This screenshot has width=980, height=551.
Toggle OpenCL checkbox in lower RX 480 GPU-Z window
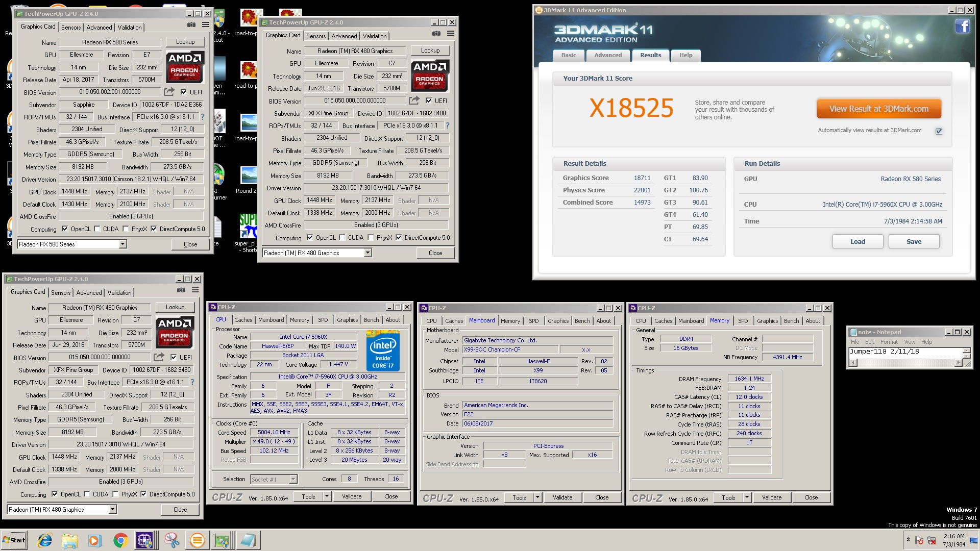[x=55, y=494]
